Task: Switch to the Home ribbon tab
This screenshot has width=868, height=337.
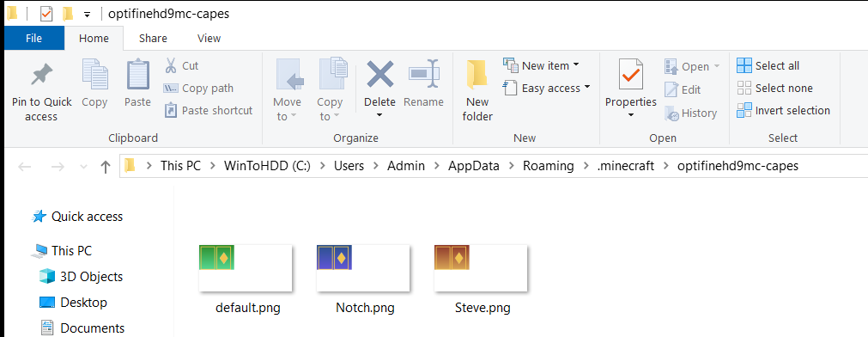Action: [94, 38]
